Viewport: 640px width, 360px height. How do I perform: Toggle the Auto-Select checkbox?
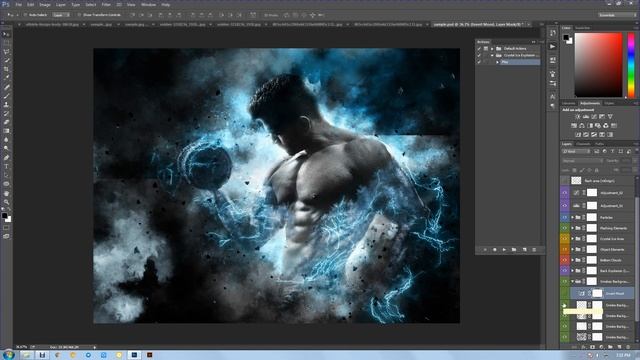24,15
